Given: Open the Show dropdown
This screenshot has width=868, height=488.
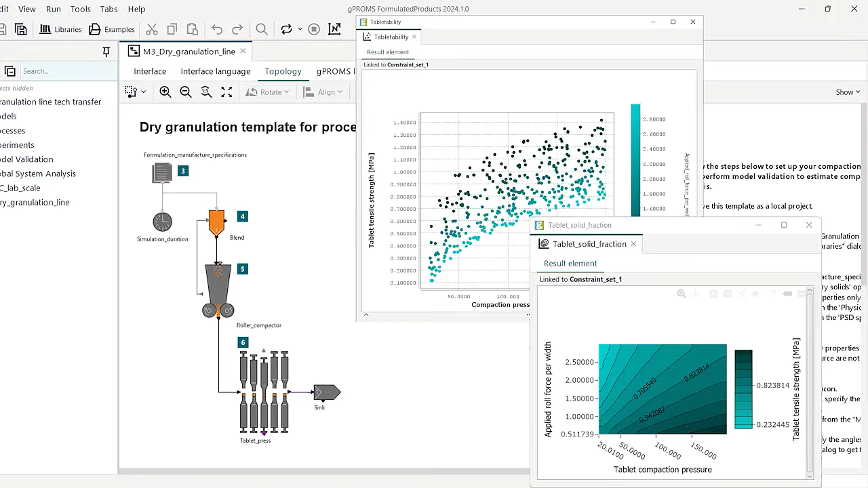Looking at the screenshot, I should [848, 92].
